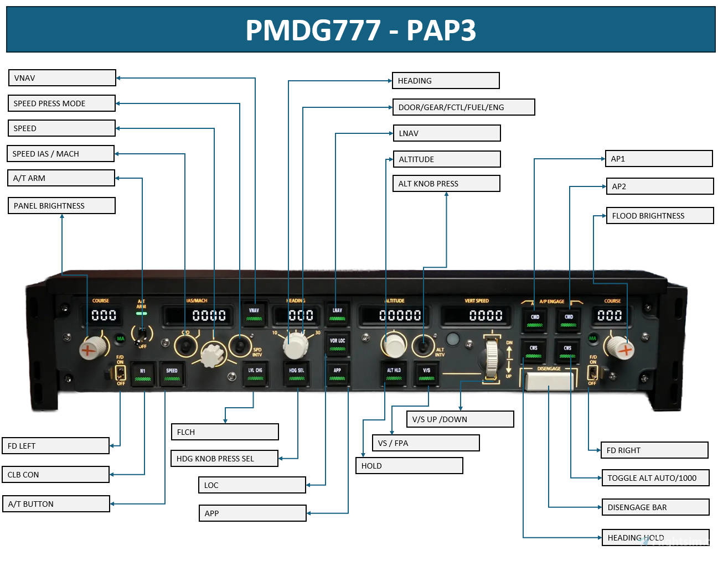Viewport: 728px width, 561px height.
Task: Click the FD RIGHT label
Action: 654,450
